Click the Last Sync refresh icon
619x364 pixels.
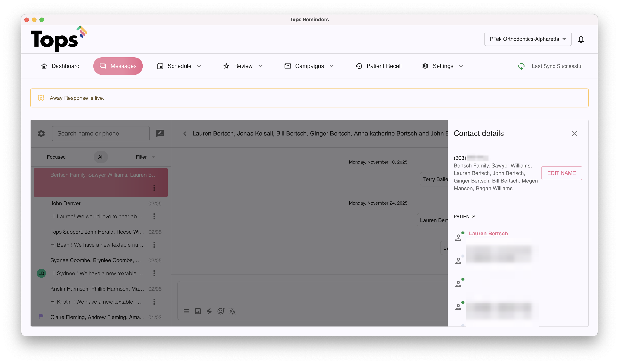tap(521, 66)
